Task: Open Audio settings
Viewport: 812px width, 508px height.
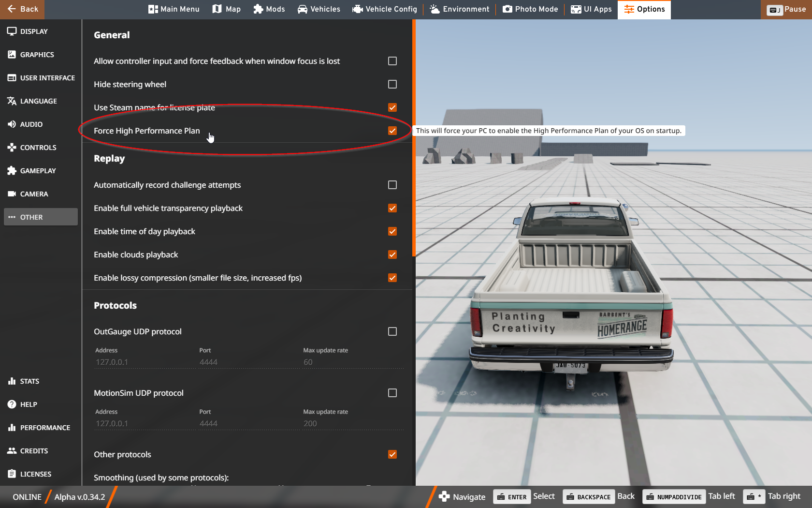Action: click(x=41, y=124)
